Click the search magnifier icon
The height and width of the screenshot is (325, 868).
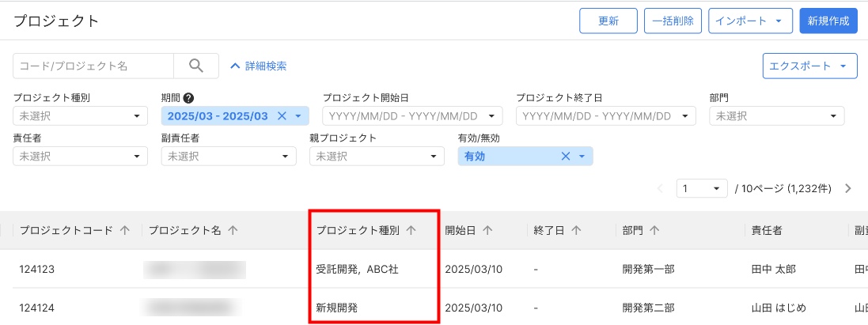(196, 66)
